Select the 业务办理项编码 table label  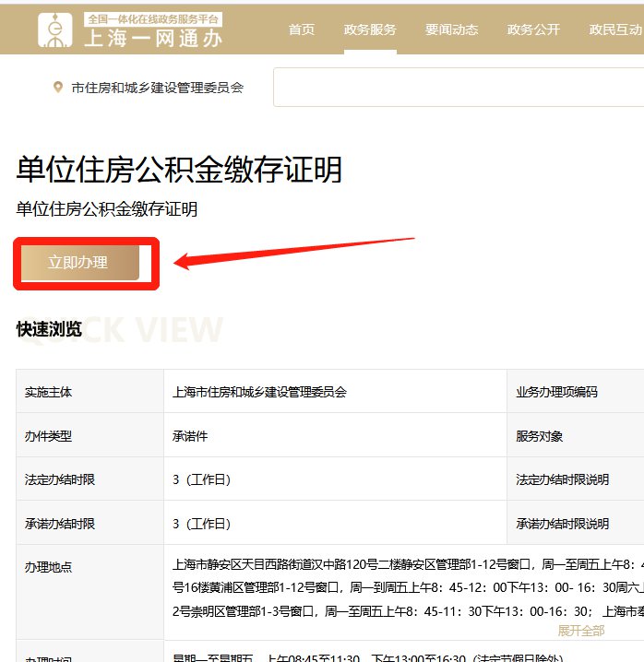coord(556,392)
